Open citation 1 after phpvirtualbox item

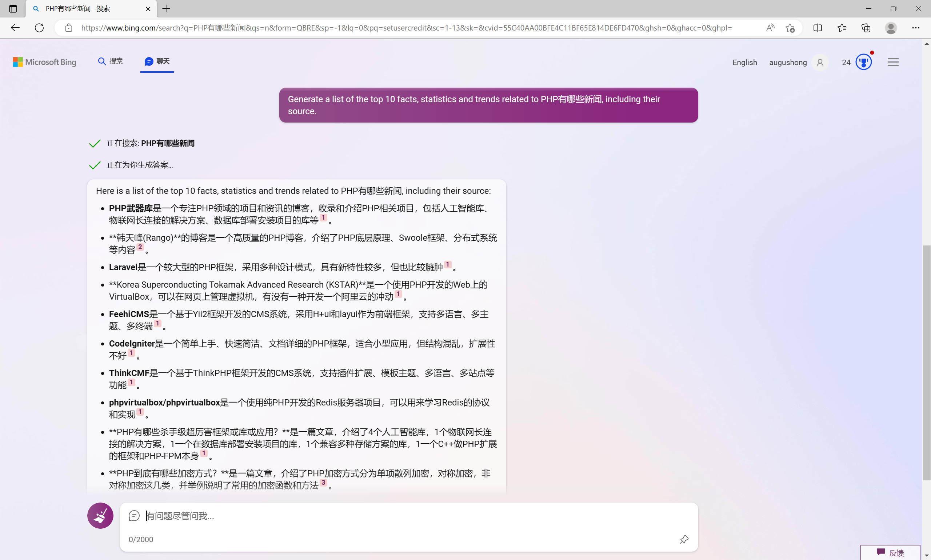tap(140, 412)
